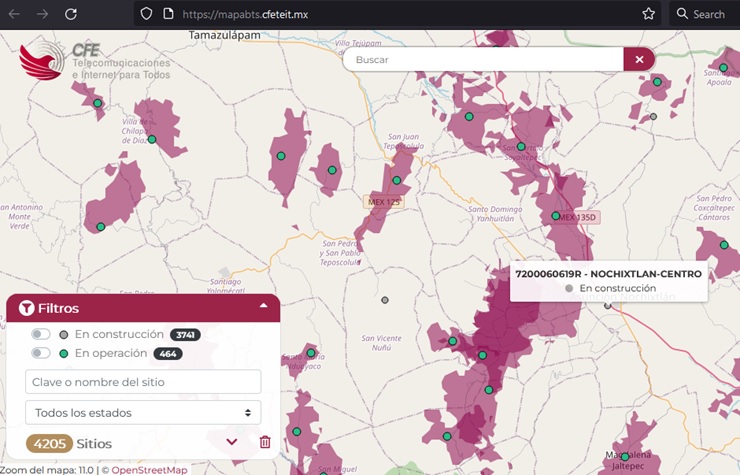Expand site list with red chevron
The image size is (740, 475).
click(x=232, y=442)
